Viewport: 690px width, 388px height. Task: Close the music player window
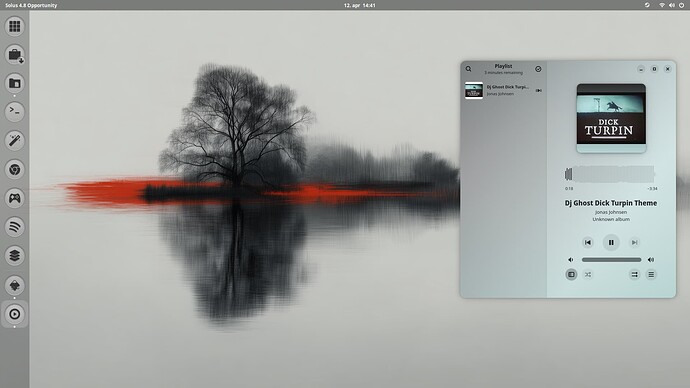coord(668,69)
